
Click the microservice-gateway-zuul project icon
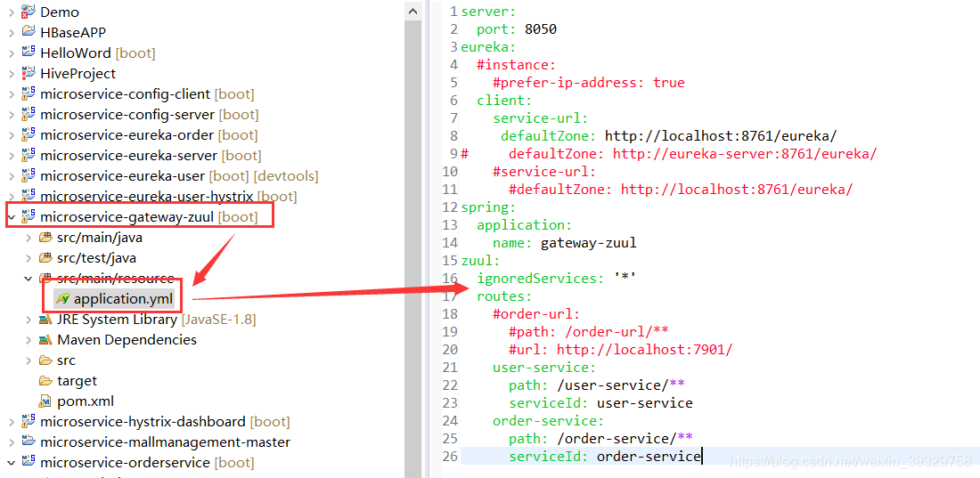click(x=29, y=217)
